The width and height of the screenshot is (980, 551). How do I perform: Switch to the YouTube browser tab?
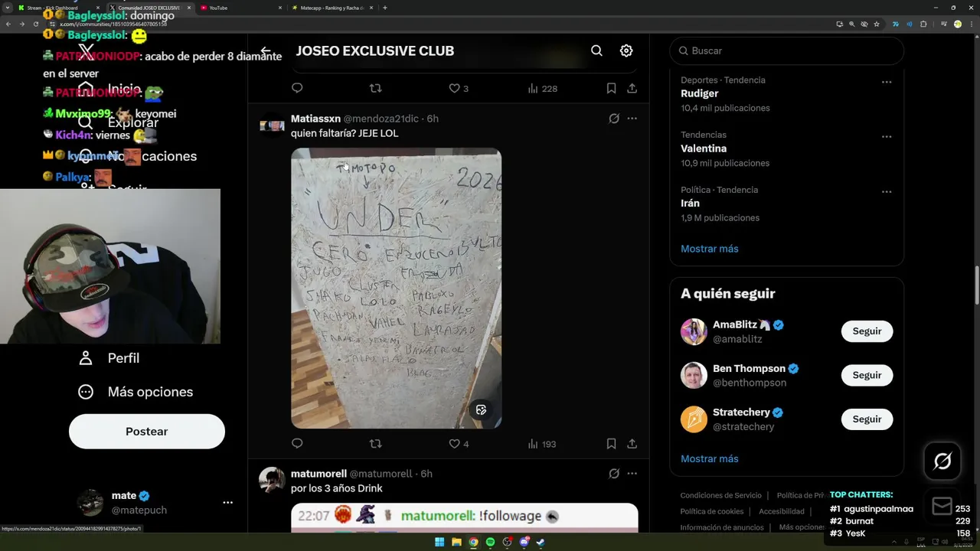[240, 8]
